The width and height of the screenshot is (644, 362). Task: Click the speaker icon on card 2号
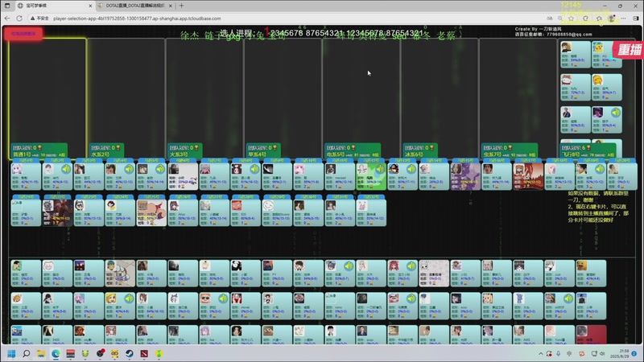[x=66, y=169]
